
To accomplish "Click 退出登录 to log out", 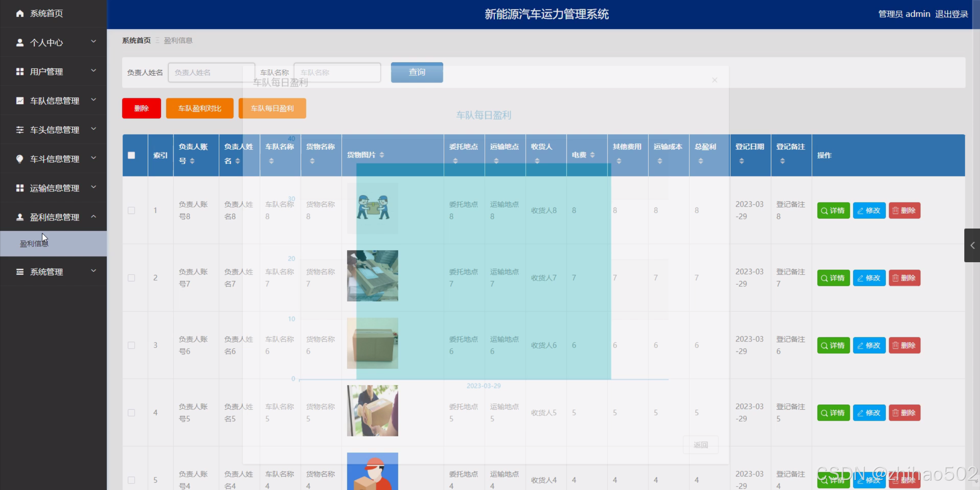I will tap(951, 14).
